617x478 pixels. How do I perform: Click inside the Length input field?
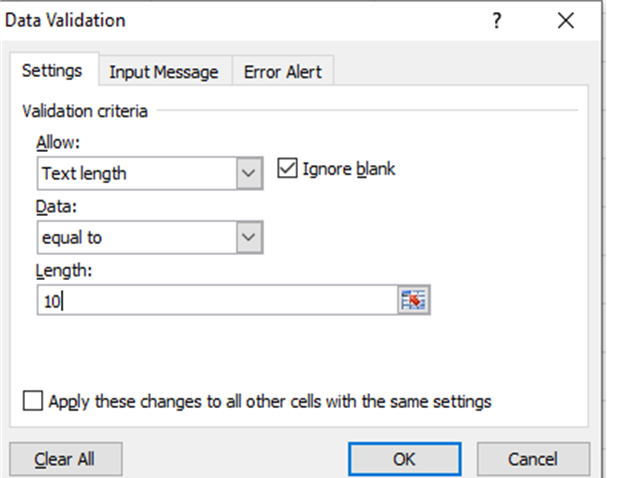[x=215, y=300]
